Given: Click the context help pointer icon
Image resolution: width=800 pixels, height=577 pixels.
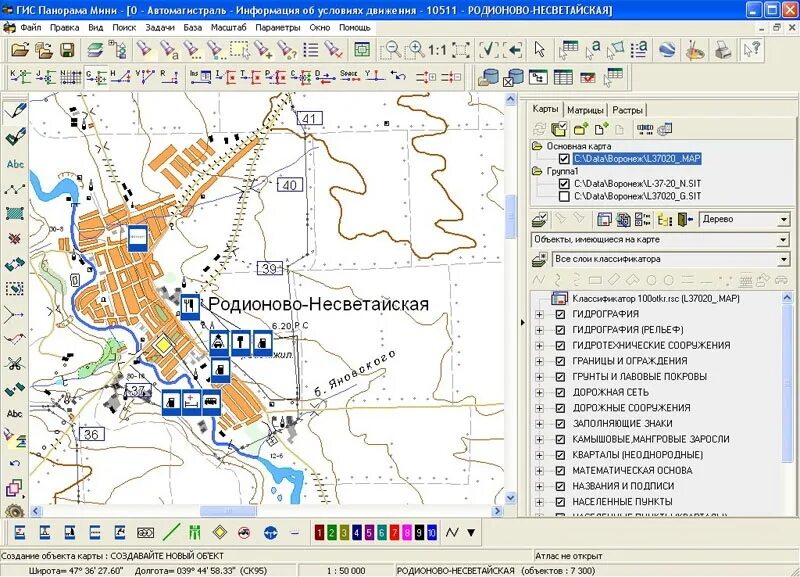Looking at the screenshot, I should click(752, 49).
